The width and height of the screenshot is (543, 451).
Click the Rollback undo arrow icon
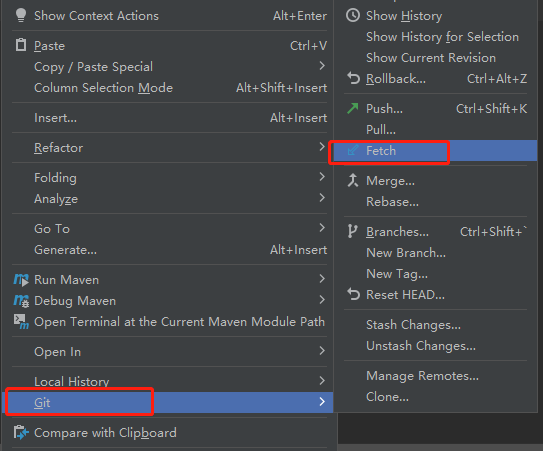[x=354, y=78]
